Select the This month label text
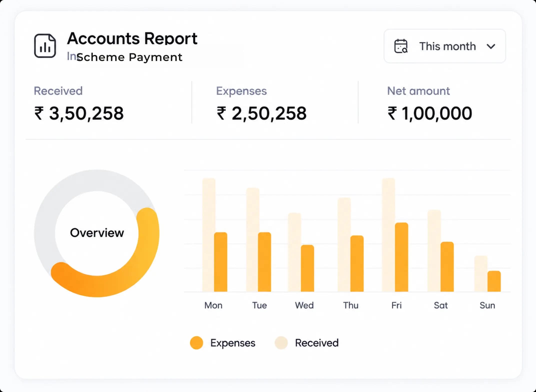This screenshot has width=536, height=392. [447, 46]
